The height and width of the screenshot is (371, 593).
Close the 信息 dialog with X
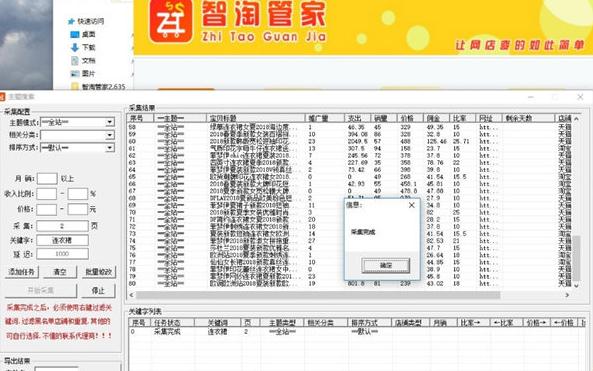pos(412,205)
